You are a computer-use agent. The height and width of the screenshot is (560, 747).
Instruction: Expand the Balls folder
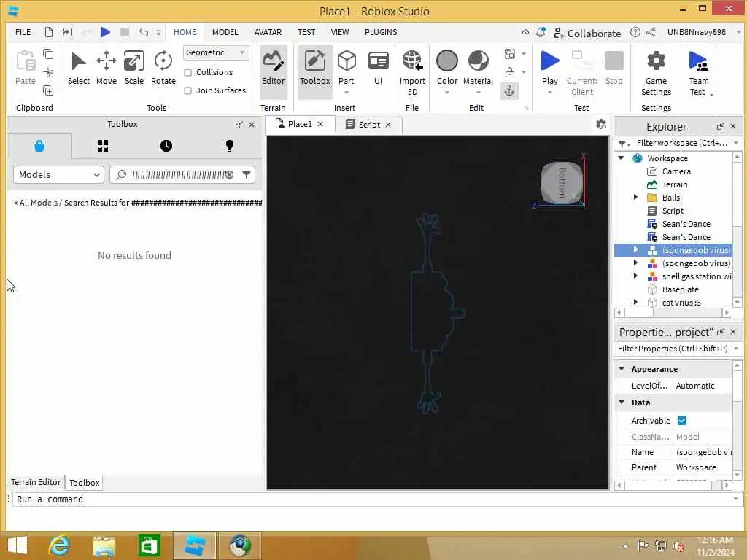635,197
